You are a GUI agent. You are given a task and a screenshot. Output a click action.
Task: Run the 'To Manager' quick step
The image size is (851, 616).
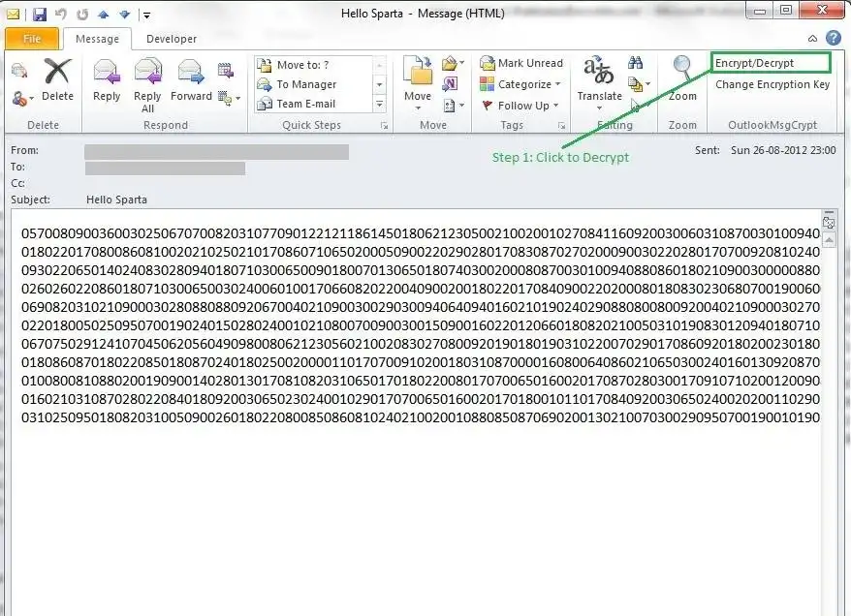[314, 84]
